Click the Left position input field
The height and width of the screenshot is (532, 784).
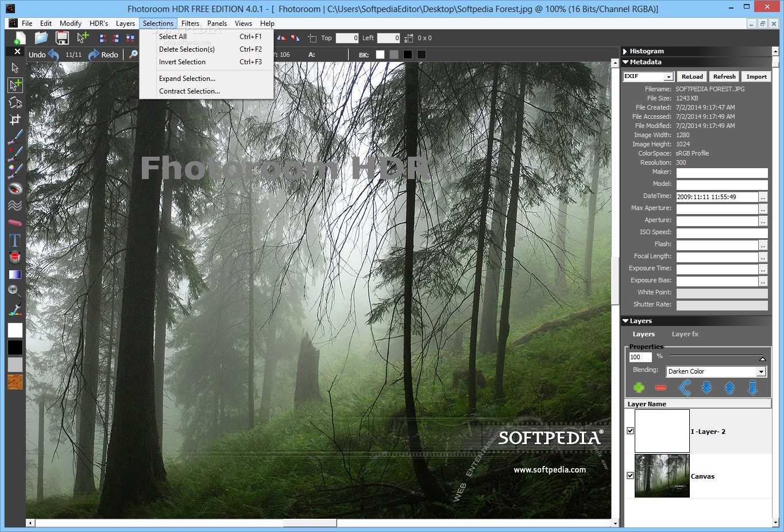click(x=388, y=38)
